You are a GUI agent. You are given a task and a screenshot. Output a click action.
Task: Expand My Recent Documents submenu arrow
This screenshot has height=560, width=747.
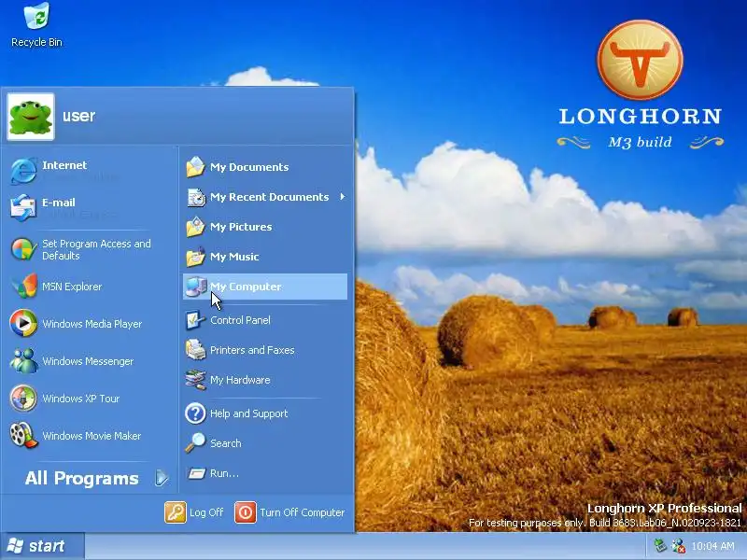342,197
